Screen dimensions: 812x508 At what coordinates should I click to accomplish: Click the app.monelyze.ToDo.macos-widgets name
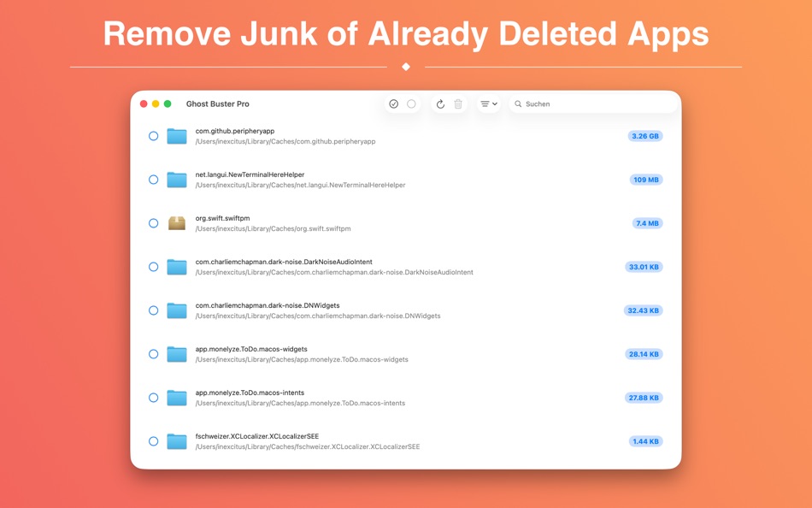251,349
